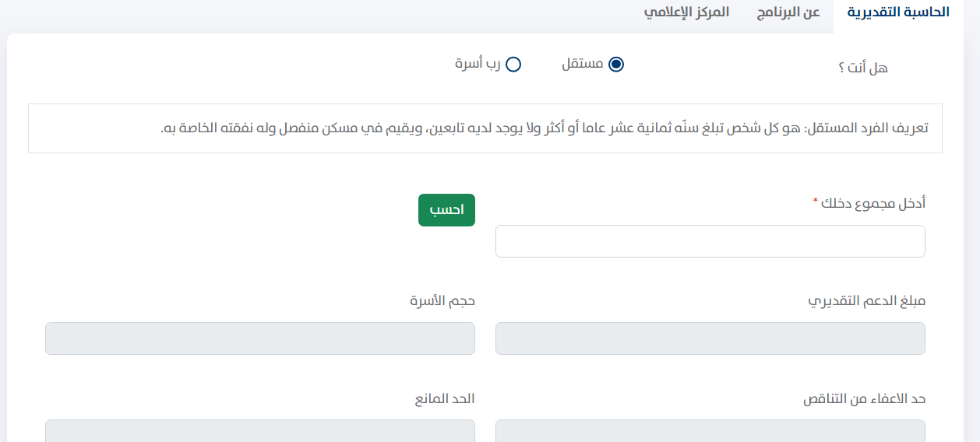Click the green احسب button
The width and height of the screenshot is (980, 442).
[446, 210]
